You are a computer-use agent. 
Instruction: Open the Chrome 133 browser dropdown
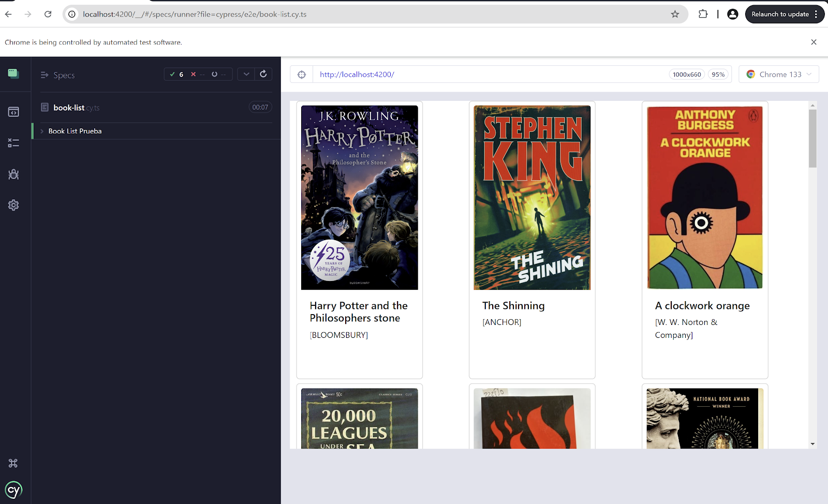(x=778, y=75)
